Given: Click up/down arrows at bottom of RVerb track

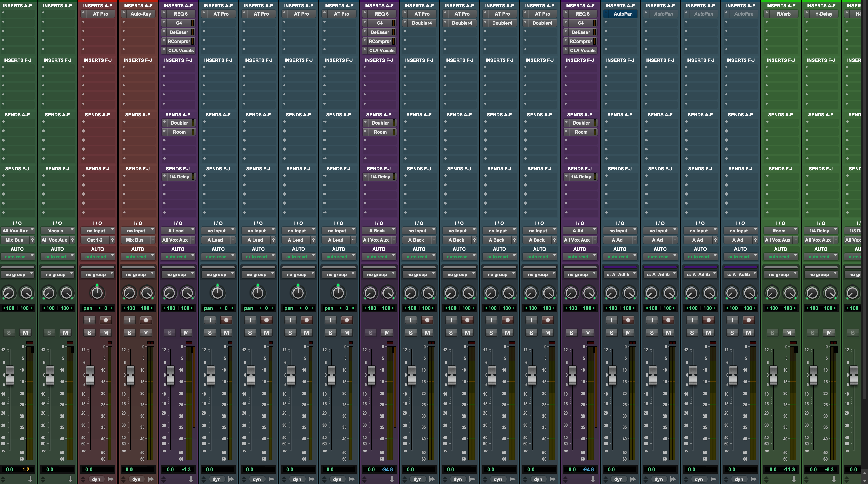Looking at the screenshot, I should tap(766, 479).
